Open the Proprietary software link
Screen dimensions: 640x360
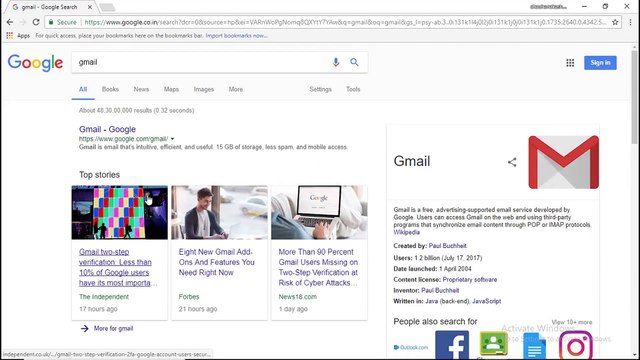[x=470, y=280]
